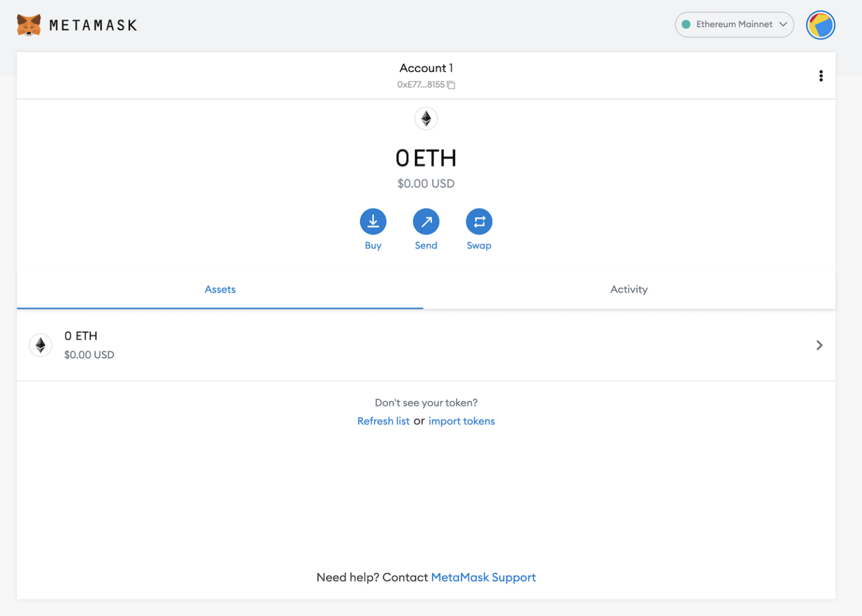Select the Send icon
The width and height of the screenshot is (862, 616).
pos(426,221)
